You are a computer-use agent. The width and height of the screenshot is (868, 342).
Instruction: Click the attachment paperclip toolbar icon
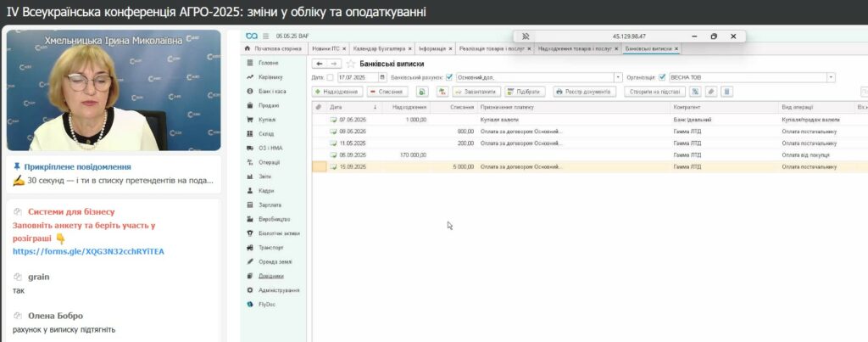(710, 92)
